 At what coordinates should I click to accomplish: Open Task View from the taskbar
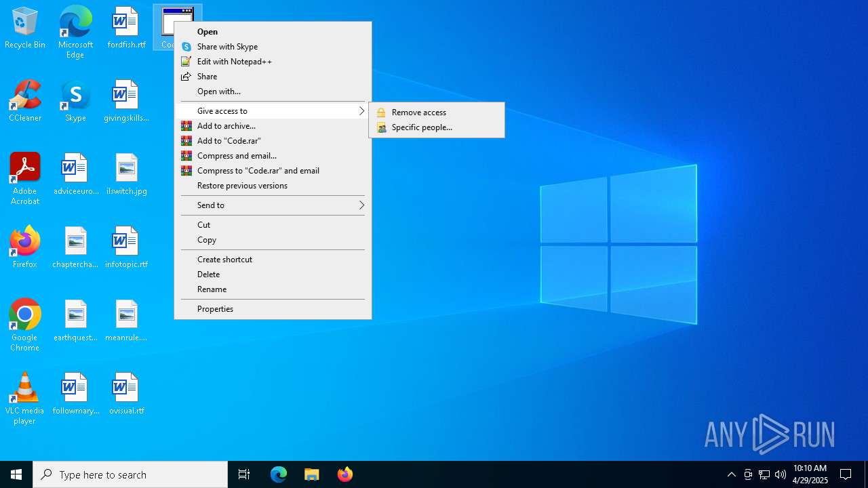(244, 474)
